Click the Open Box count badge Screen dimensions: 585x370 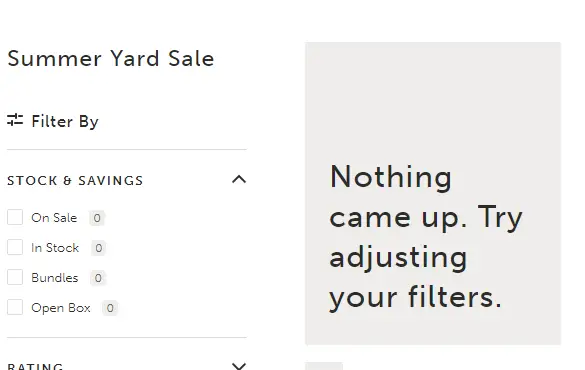point(110,308)
